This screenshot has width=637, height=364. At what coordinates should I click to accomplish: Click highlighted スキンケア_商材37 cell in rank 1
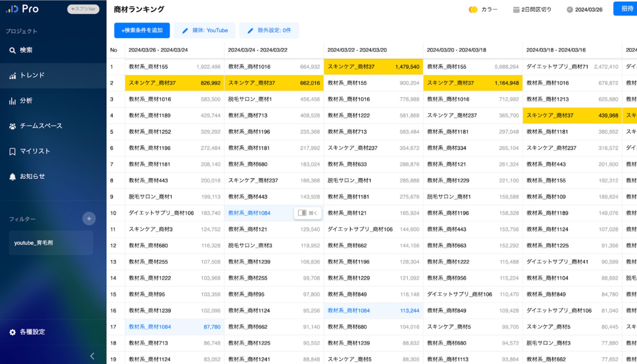click(x=373, y=67)
